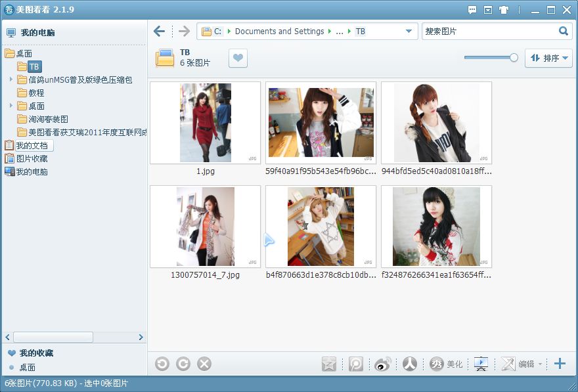Click the 搜索图片 search field
Screen dimensions: 578x392
tap(490, 32)
